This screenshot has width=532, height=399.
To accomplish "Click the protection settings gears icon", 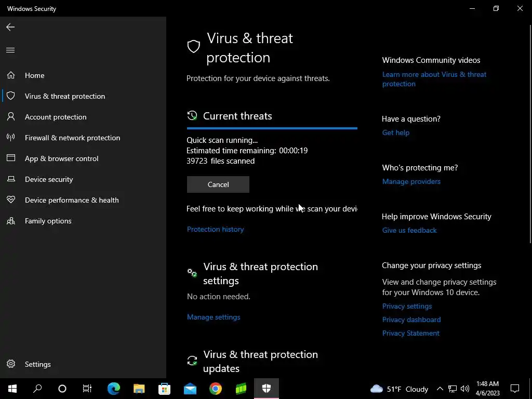I will click(192, 272).
